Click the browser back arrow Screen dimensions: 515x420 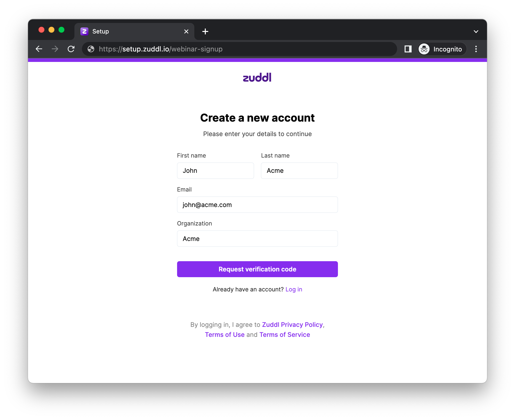pyautogui.click(x=39, y=49)
